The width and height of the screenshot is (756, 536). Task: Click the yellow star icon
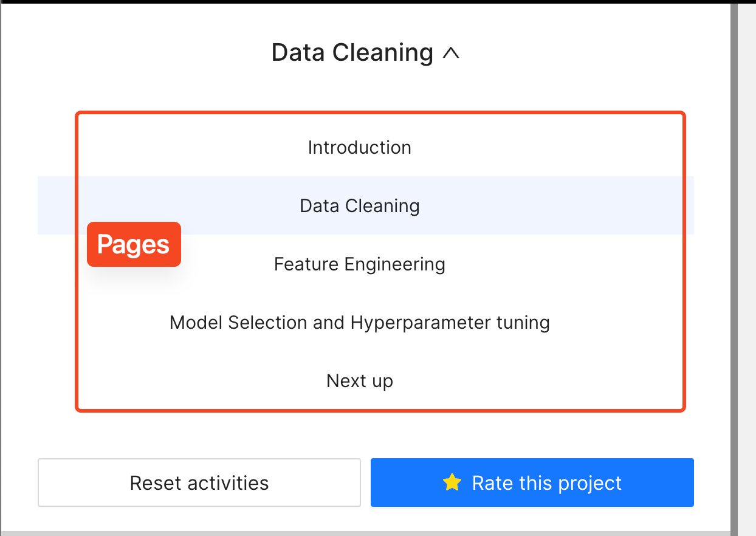click(x=452, y=483)
